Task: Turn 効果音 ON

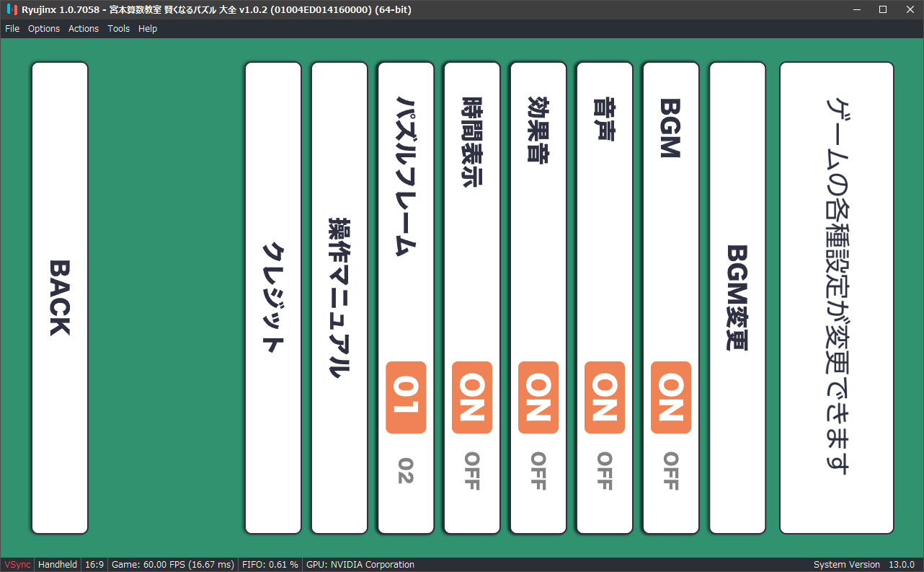Action: 538,397
